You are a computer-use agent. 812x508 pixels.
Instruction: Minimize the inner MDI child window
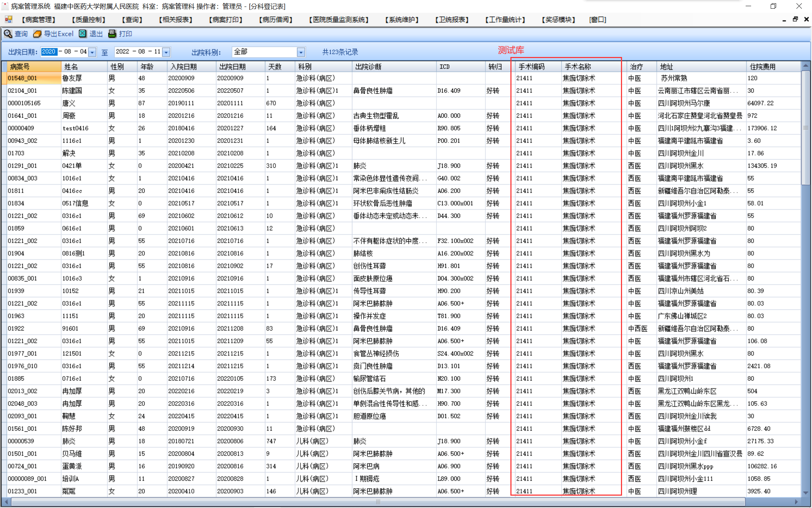[x=784, y=20]
